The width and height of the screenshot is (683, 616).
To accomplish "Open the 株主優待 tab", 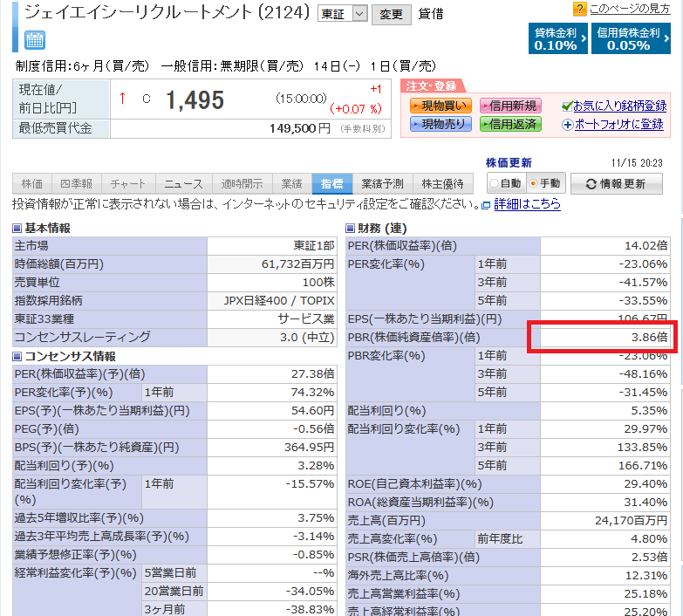I will (x=442, y=184).
